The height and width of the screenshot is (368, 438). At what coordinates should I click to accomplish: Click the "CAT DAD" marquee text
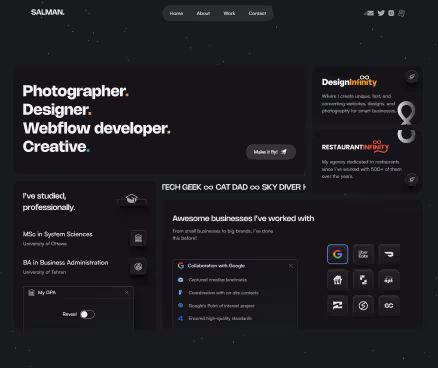pos(232,187)
